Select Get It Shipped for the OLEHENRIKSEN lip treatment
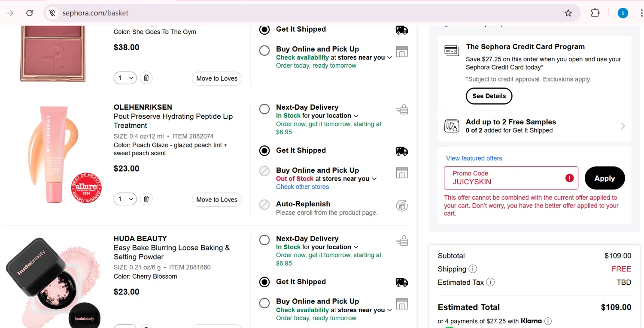Screen dimensions: 644x328 tap(264, 150)
